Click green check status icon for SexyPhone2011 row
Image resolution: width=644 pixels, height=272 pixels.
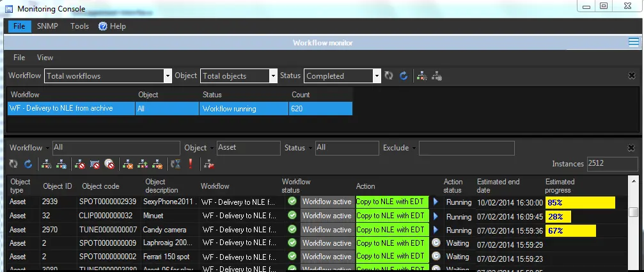coord(292,202)
